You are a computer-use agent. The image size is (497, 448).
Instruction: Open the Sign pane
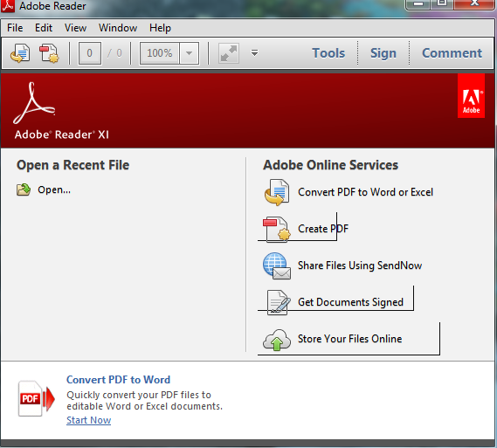[383, 53]
